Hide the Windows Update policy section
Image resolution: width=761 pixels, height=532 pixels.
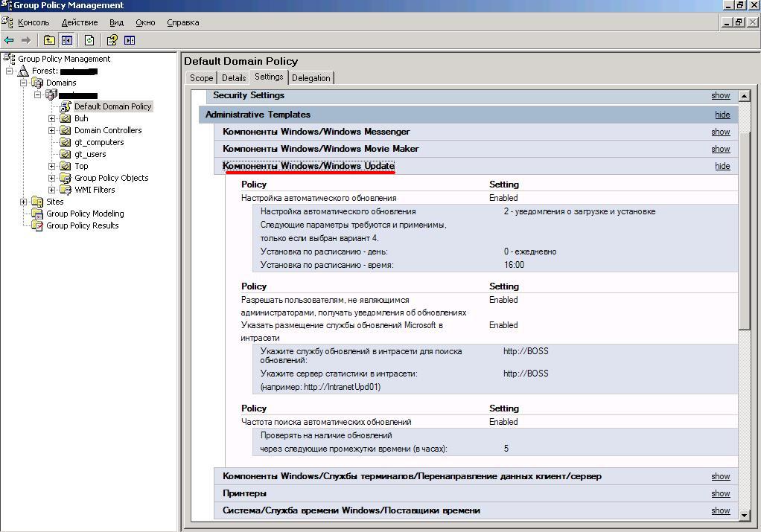(722, 166)
